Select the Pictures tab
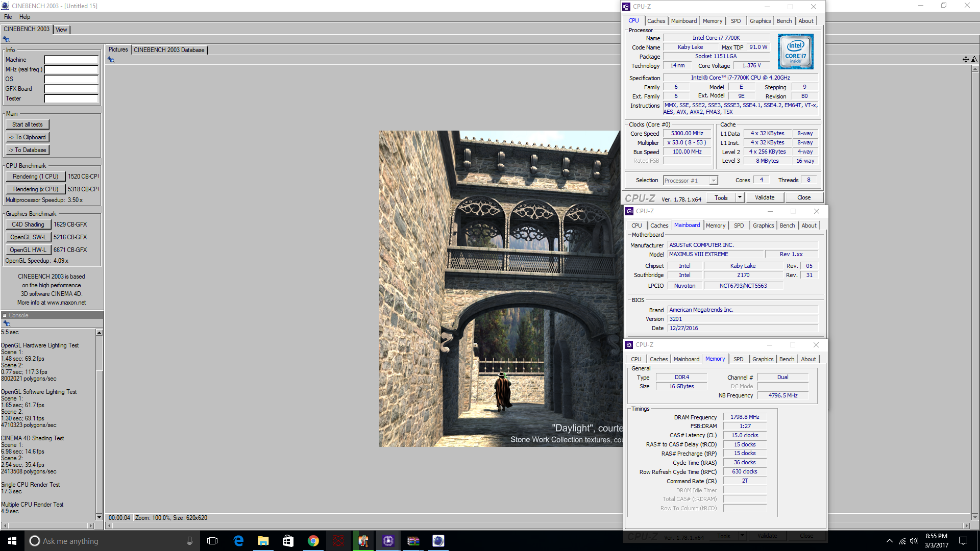The image size is (980, 551). pyautogui.click(x=118, y=49)
